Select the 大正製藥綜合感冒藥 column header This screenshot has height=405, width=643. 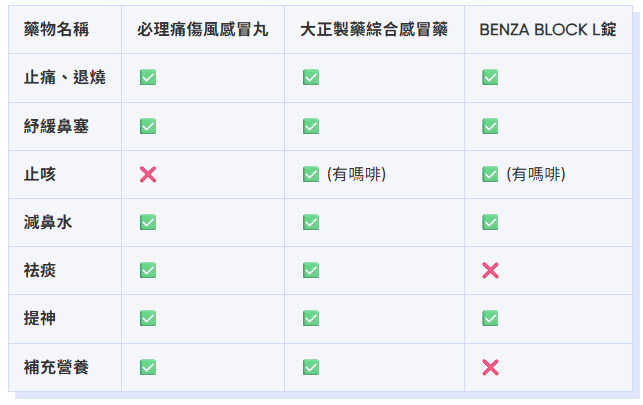[x=374, y=29]
